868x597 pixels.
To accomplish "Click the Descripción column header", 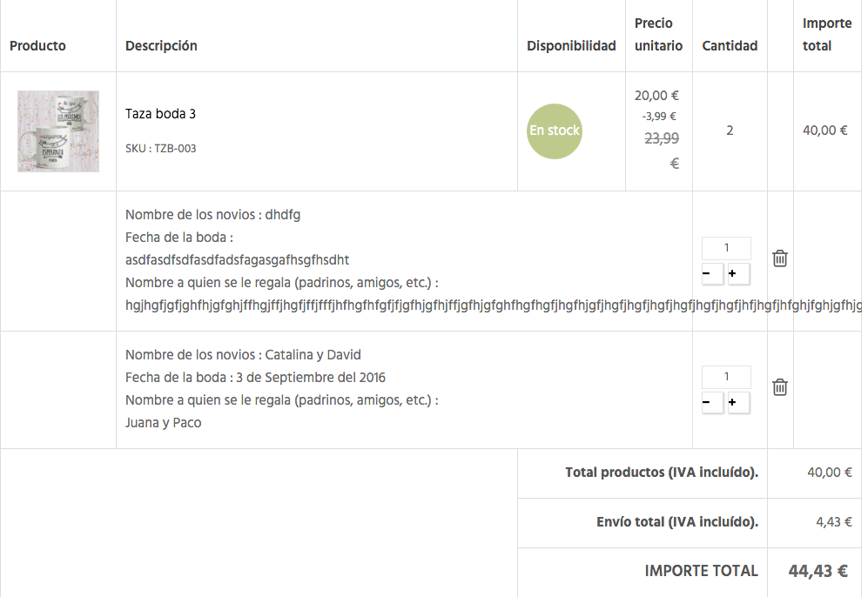I will tap(161, 45).
